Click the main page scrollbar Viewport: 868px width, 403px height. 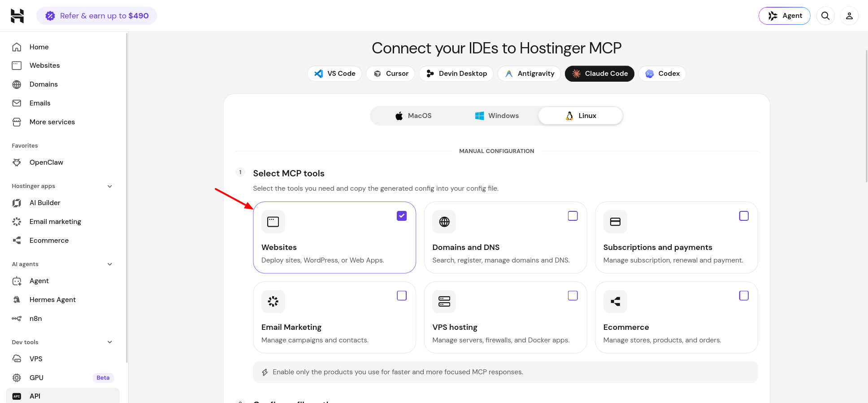pyautogui.click(x=866, y=116)
